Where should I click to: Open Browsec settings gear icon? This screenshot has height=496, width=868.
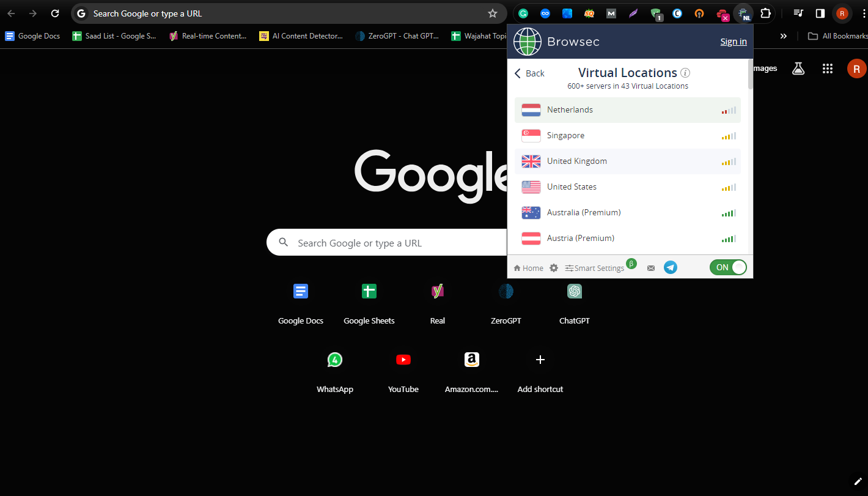[x=554, y=268]
